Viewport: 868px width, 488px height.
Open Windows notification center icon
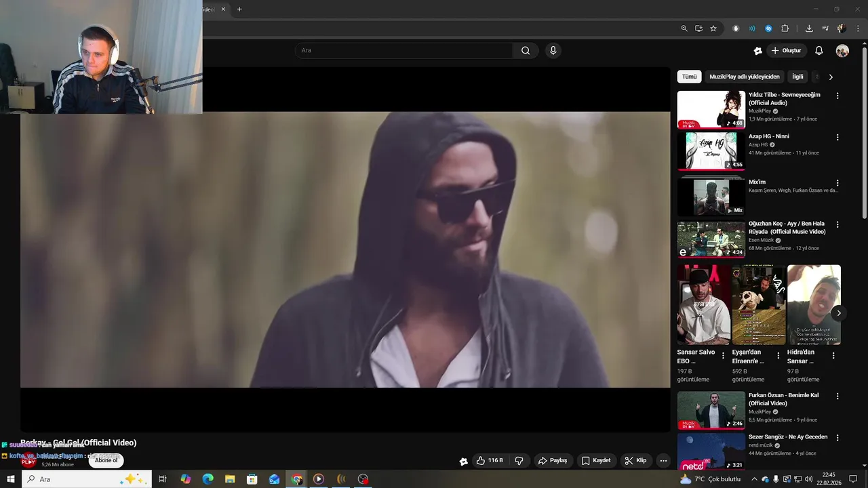pos(853,479)
